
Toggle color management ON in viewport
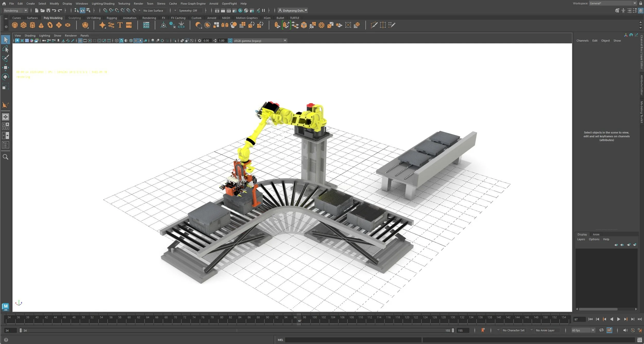click(230, 41)
